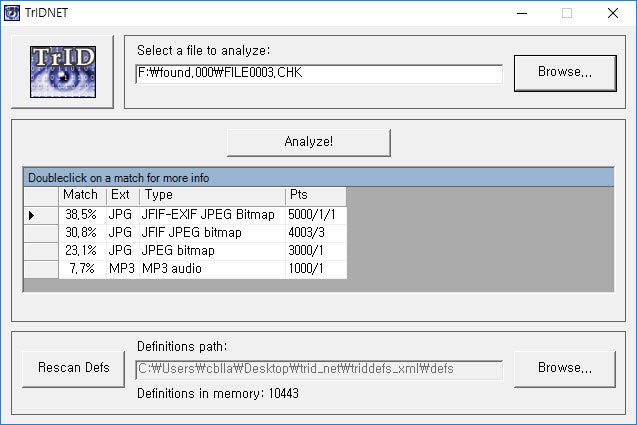Viewport: 637px width, 425px height.
Task: Browse for the definitions path
Action: pos(564,368)
